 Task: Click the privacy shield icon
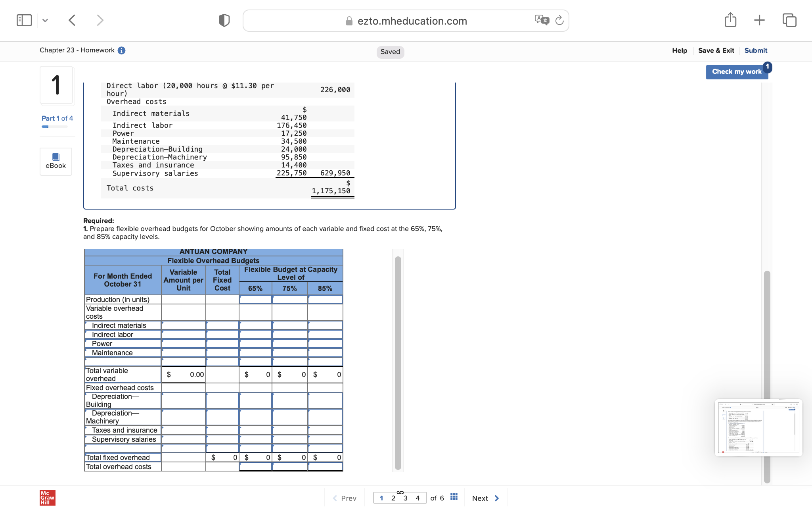[224, 20]
